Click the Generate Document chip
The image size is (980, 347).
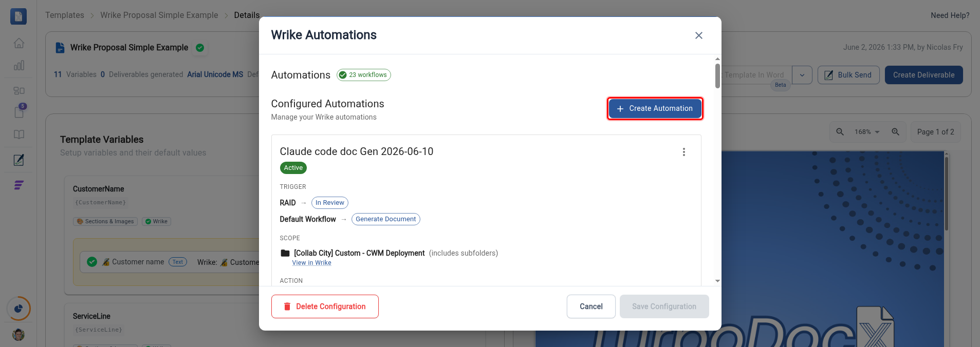(386, 219)
